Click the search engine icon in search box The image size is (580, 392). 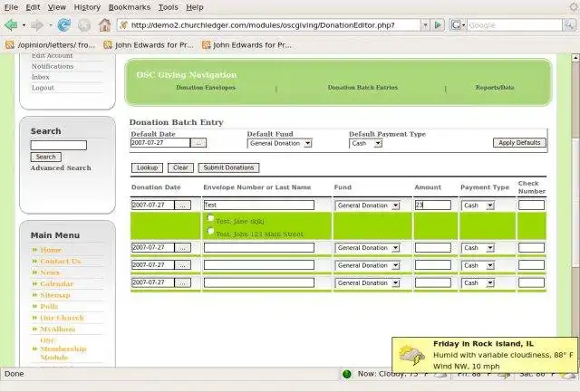(x=456, y=25)
